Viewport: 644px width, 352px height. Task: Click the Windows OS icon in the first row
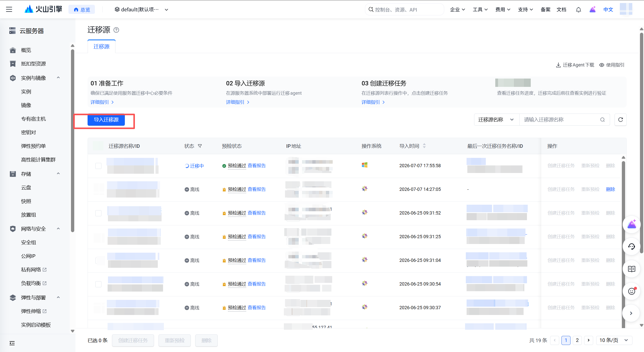point(364,165)
